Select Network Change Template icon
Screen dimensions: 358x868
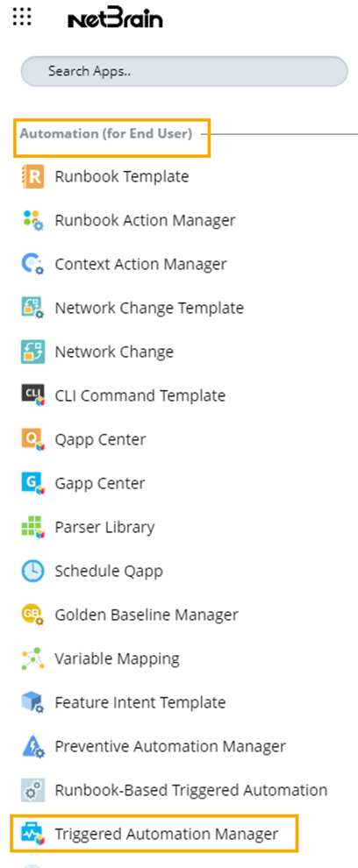point(32,308)
